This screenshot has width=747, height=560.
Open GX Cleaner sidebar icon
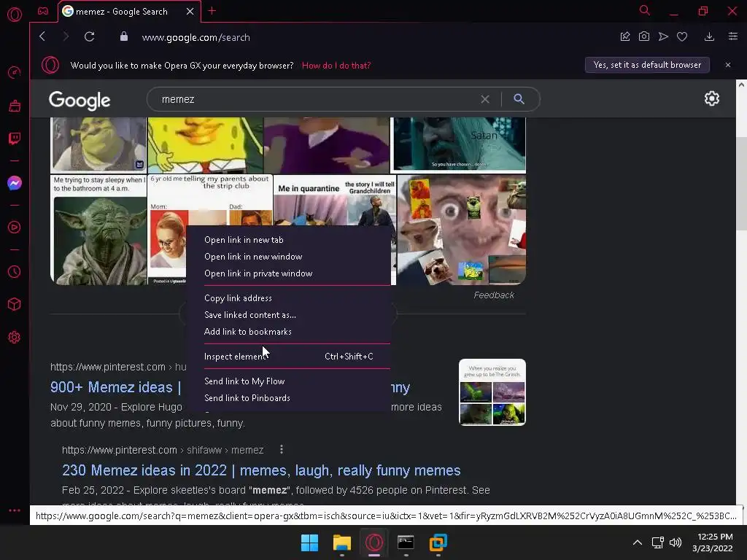tap(15, 106)
